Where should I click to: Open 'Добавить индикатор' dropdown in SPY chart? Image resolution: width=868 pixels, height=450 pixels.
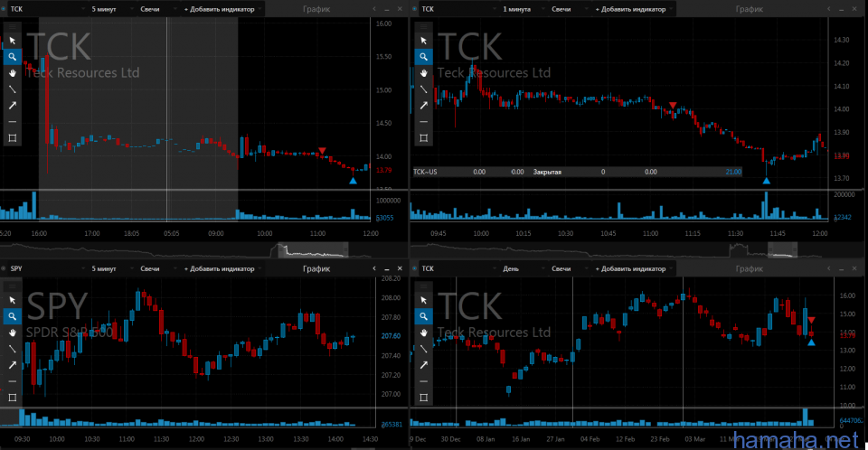[222, 268]
